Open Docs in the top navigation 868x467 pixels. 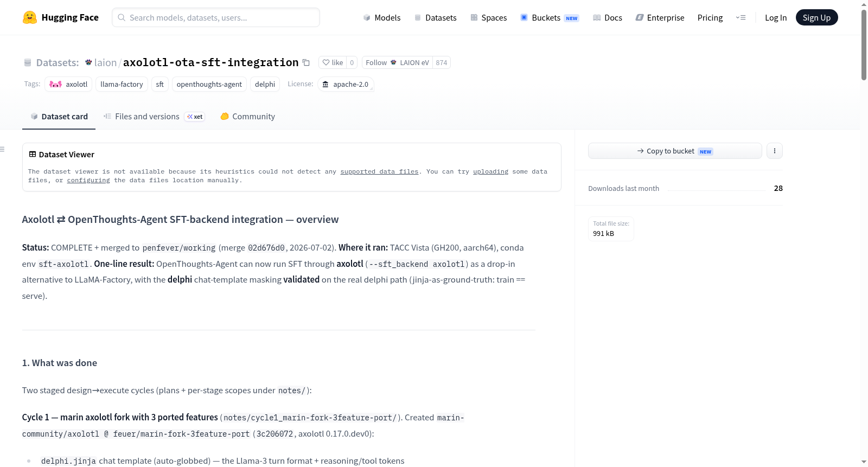coord(607,17)
